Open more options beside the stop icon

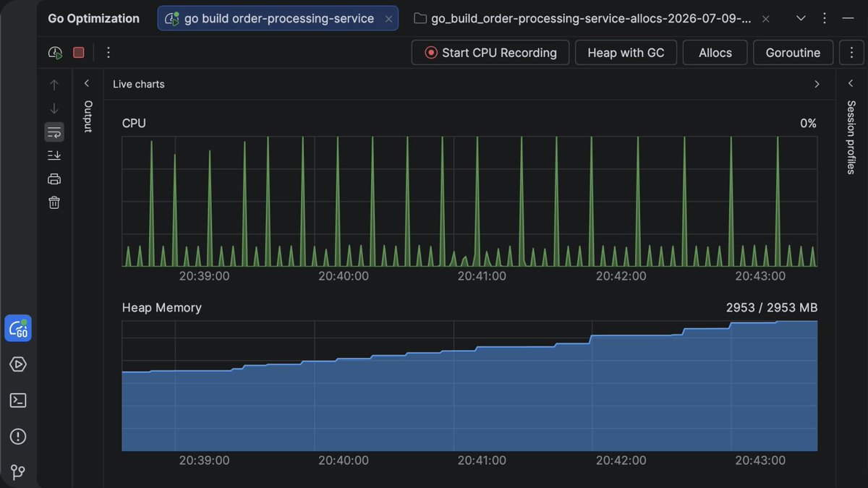[x=108, y=52]
